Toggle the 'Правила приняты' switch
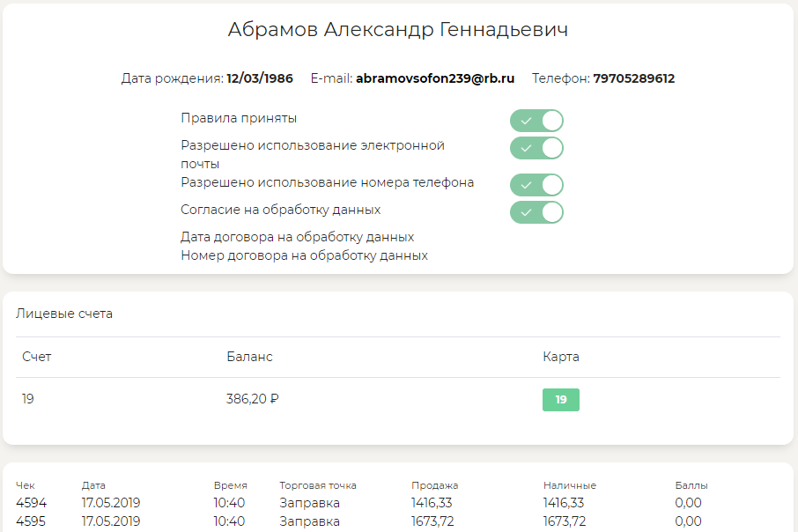The width and height of the screenshot is (798, 532). [536, 121]
